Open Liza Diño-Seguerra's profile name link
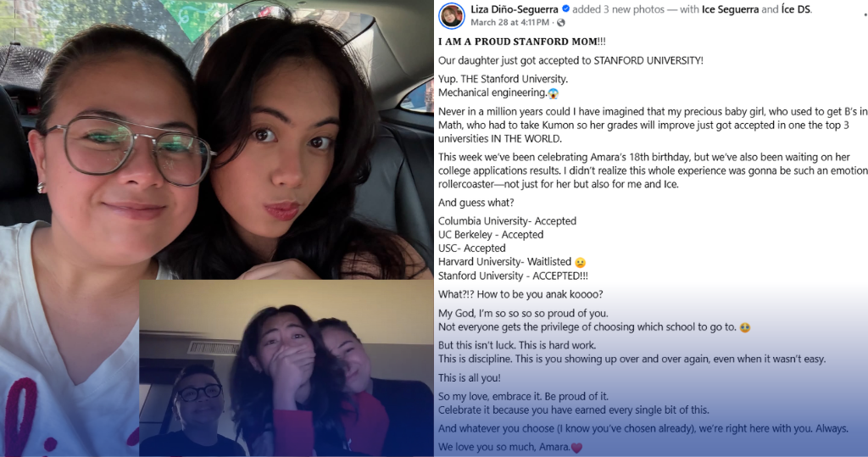The image size is (868, 457). coord(515,8)
